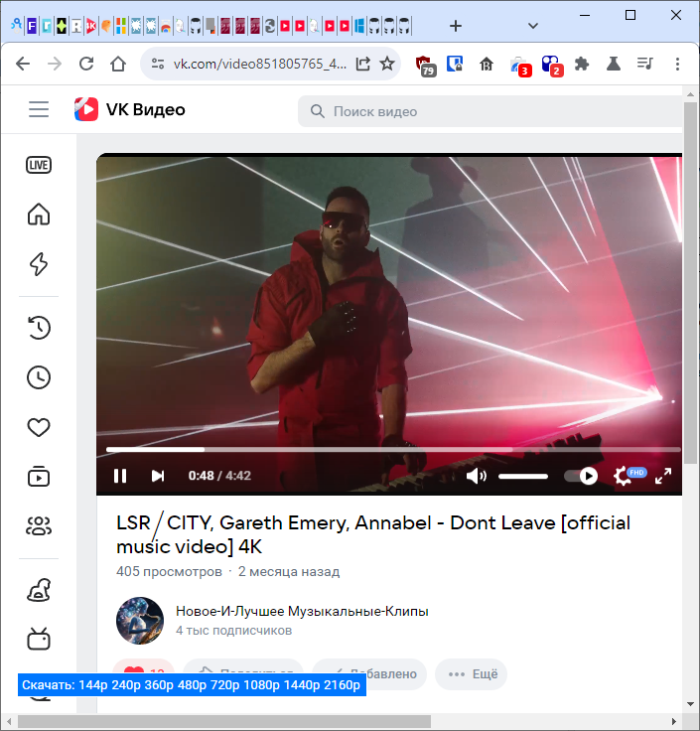700x731 pixels.
Task: Download the video in 2160p
Action: (x=343, y=685)
